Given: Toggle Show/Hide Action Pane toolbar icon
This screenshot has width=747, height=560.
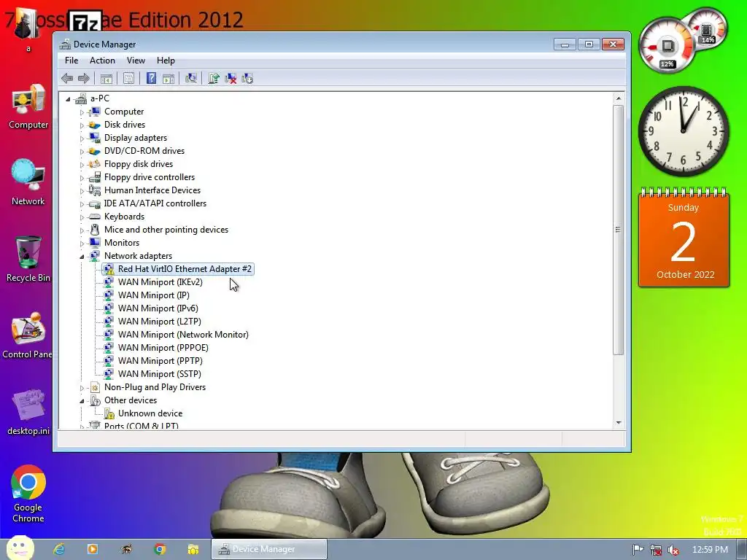Looking at the screenshot, I should click(169, 78).
